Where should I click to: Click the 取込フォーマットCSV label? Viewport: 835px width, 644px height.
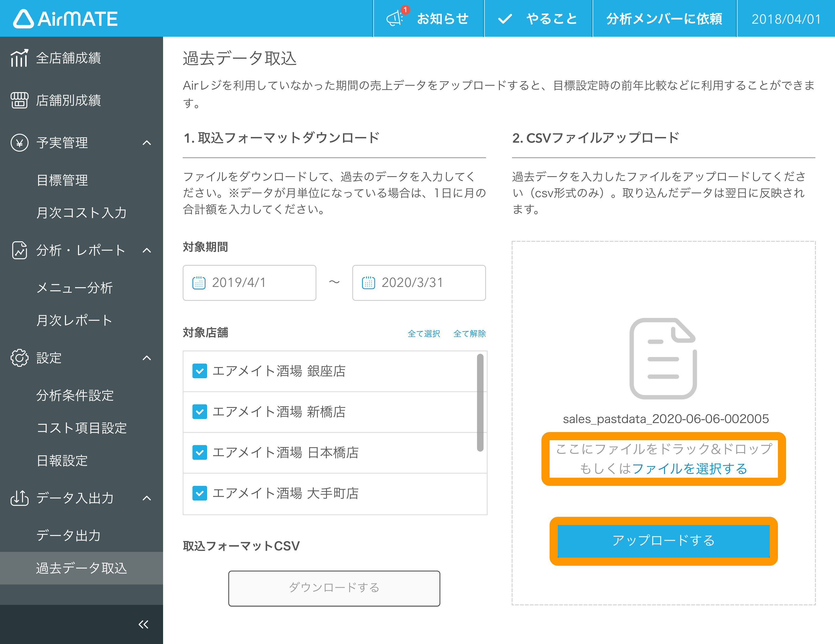click(241, 546)
